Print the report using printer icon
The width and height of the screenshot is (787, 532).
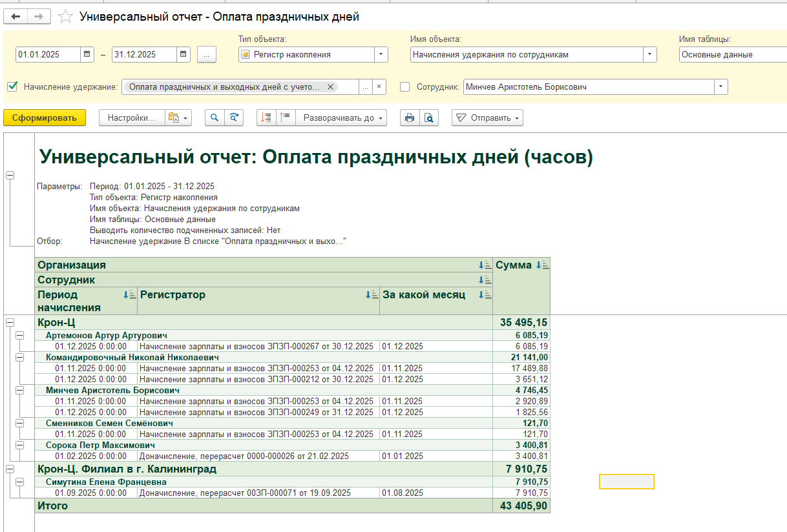[409, 118]
